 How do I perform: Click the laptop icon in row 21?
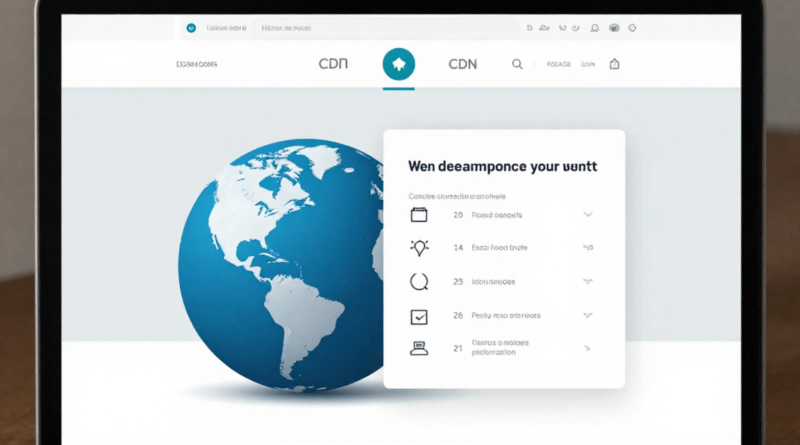pos(419,349)
